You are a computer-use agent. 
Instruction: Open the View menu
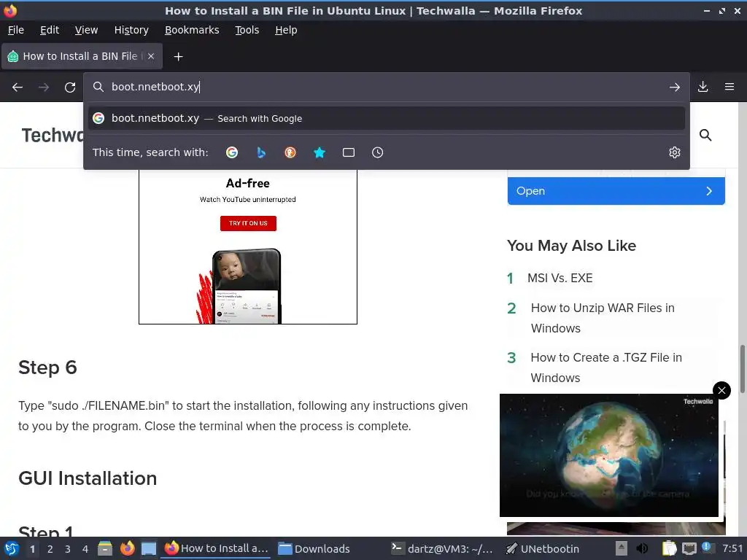86,30
